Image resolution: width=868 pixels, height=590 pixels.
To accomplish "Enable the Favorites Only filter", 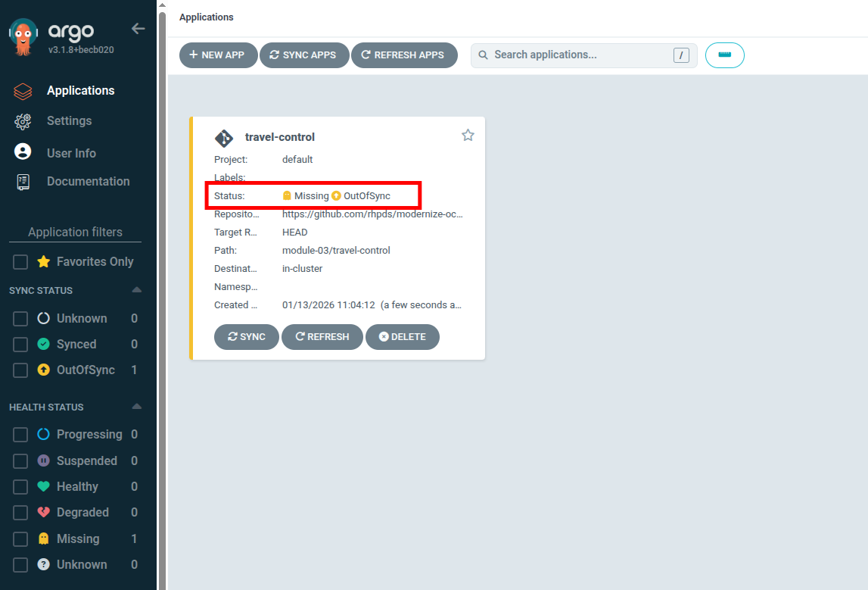I will click(x=20, y=261).
